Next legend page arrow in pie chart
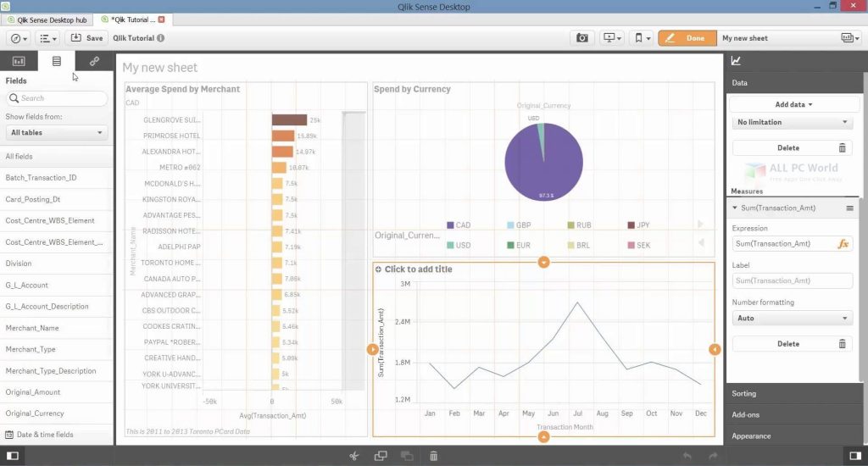This screenshot has height=466, width=868. pos(701,225)
